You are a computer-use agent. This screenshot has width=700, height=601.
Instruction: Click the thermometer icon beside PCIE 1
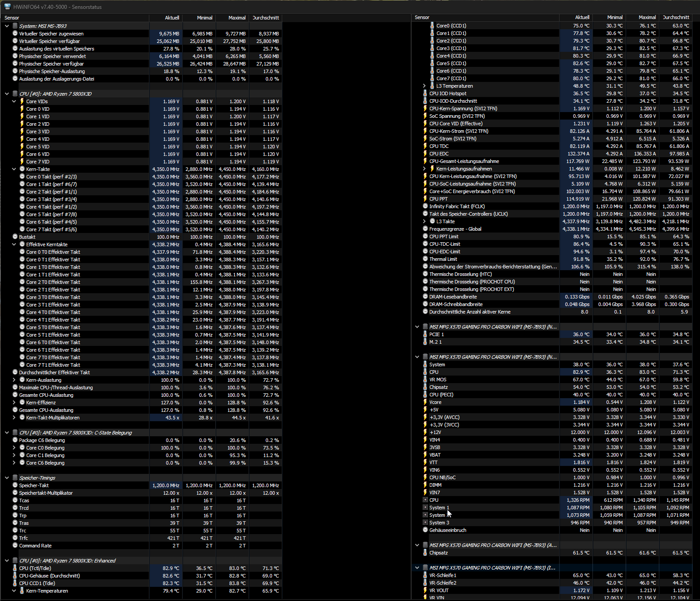(x=425, y=334)
